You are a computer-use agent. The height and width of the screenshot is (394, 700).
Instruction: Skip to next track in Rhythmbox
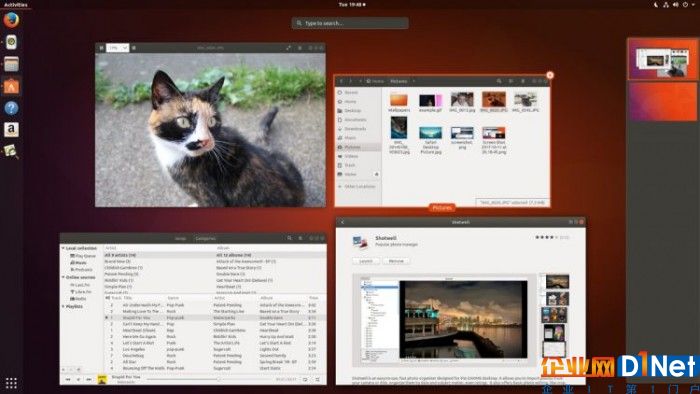(x=89, y=379)
